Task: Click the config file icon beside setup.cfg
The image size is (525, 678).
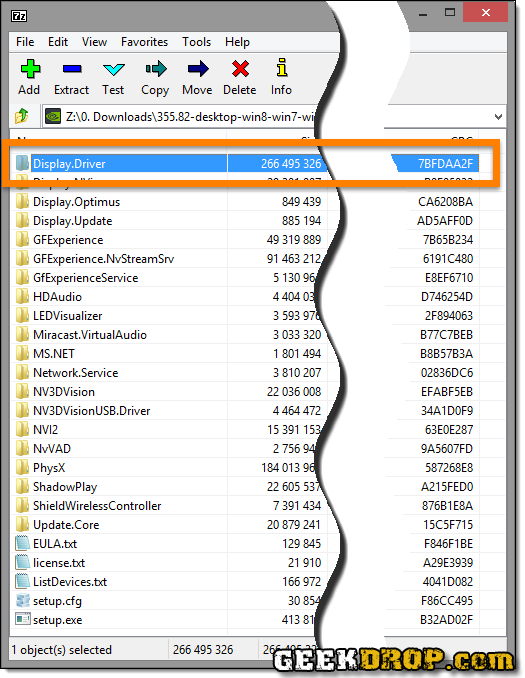Action: (22, 601)
